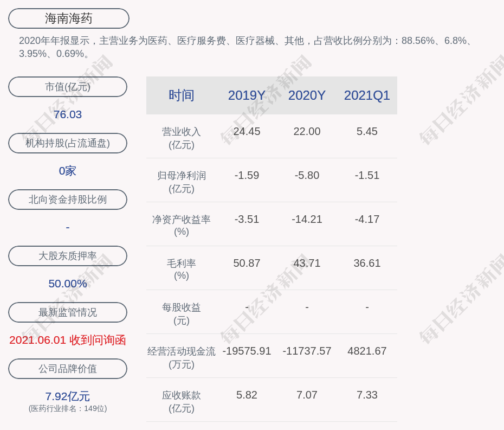Click the 时间 table header
Image resolution: width=504 pixels, height=430 pixels.
[x=182, y=95]
